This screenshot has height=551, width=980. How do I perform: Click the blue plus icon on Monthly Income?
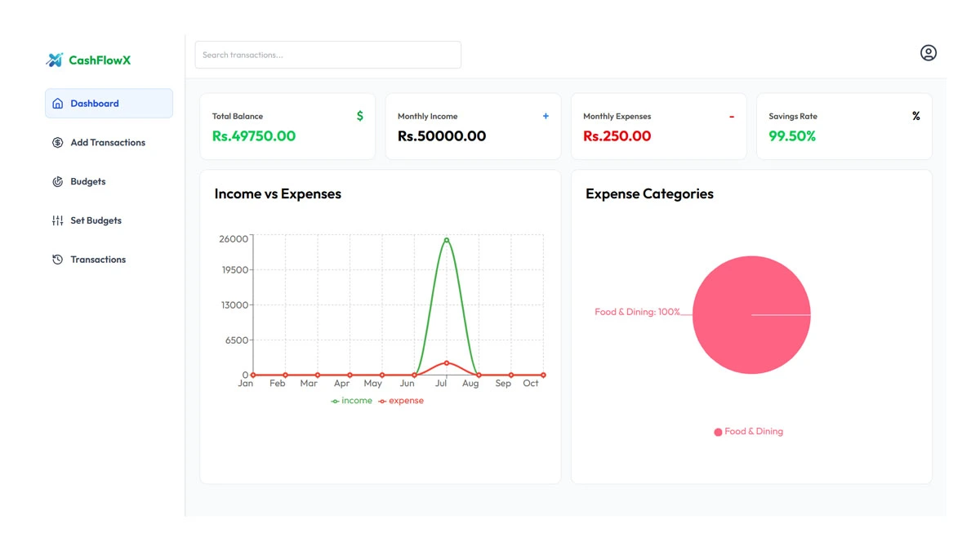(x=546, y=116)
